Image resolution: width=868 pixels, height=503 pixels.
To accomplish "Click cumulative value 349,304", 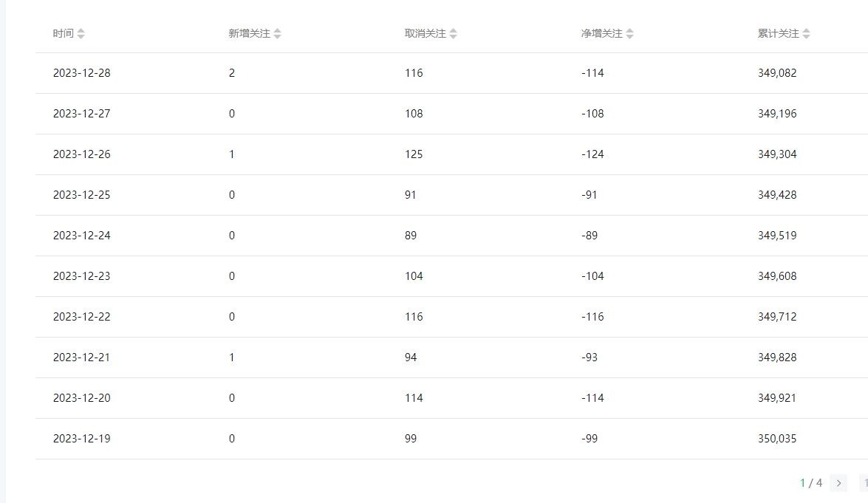I will coord(777,154).
